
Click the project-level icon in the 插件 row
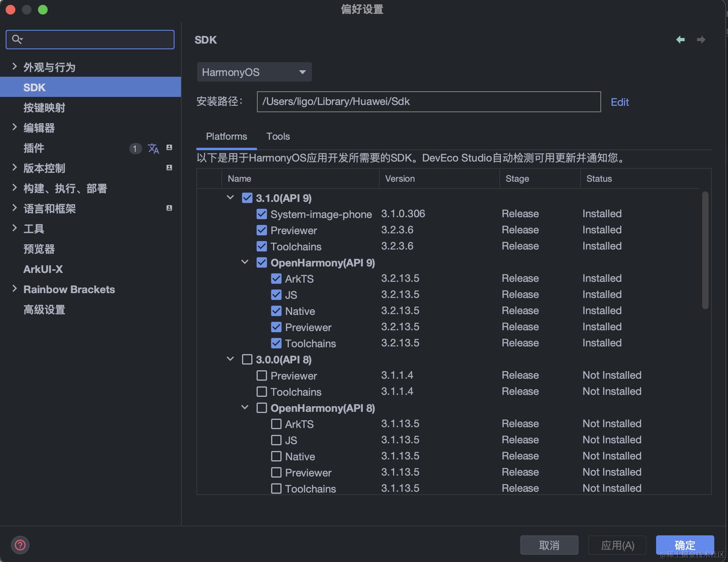[169, 147]
